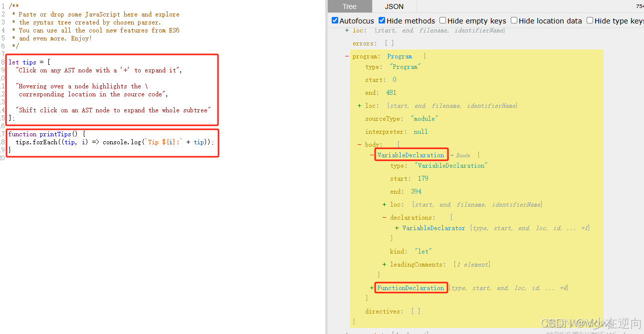644x334 pixels.
Task: Click the FunctionDeclaration tree item
Action: coord(411,288)
